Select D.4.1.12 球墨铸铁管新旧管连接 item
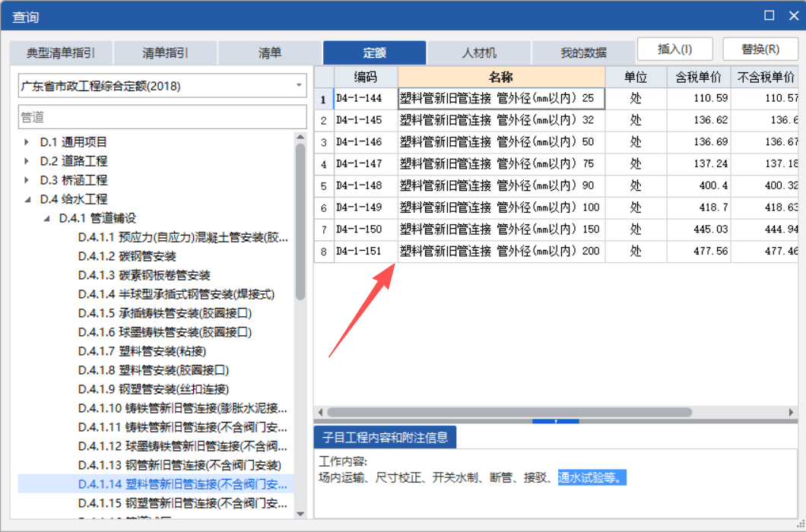Image resolution: width=806 pixels, height=532 pixels. (x=182, y=446)
